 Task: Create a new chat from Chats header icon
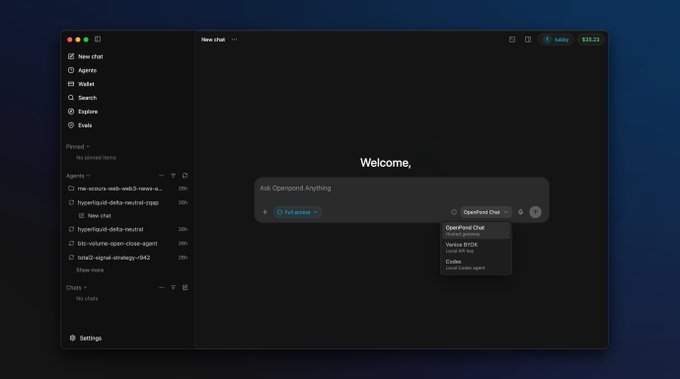(x=185, y=288)
